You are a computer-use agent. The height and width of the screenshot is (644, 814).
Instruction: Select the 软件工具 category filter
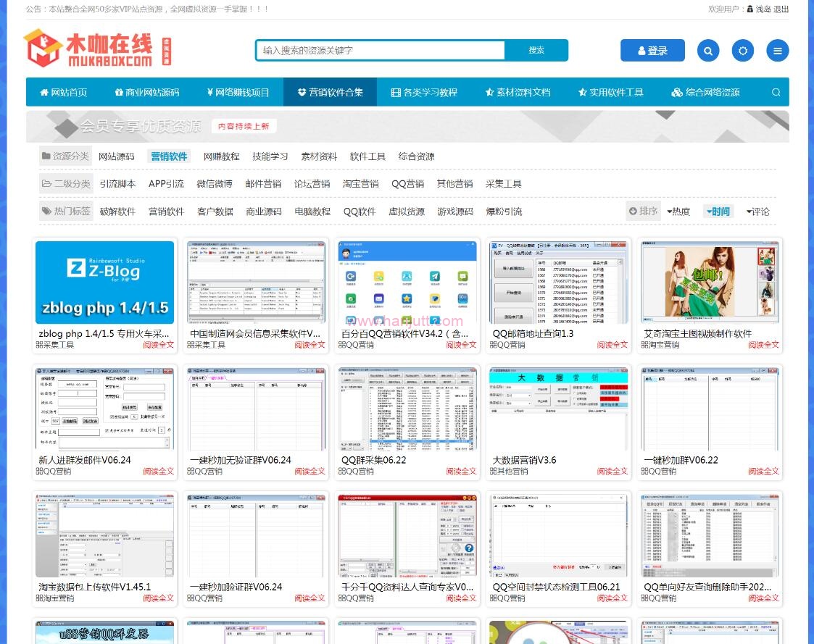click(367, 156)
